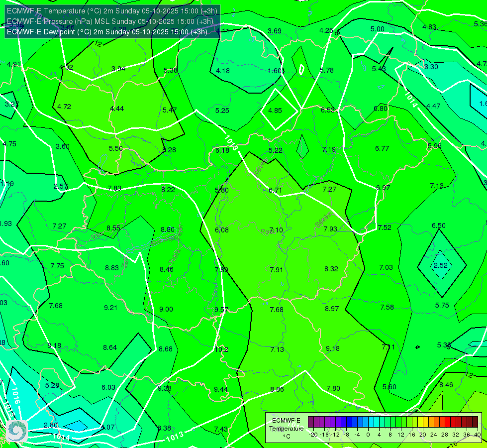
Task: Click the 2.80 temperature value
Action: click(51, 425)
